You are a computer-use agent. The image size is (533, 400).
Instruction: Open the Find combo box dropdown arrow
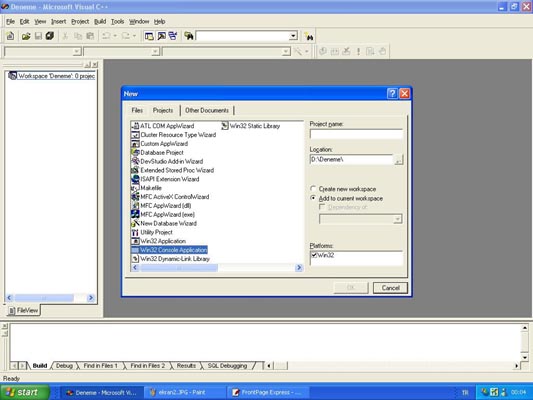(293, 36)
